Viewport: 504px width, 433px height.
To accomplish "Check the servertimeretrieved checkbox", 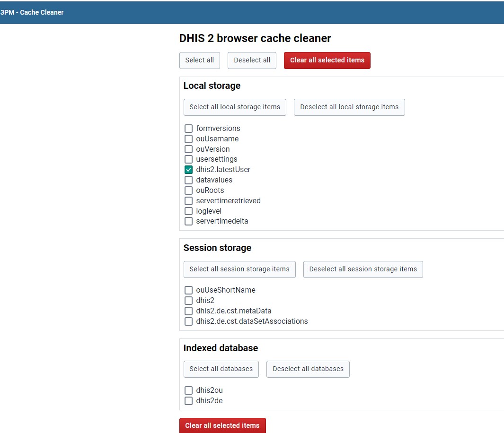I will click(189, 201).
